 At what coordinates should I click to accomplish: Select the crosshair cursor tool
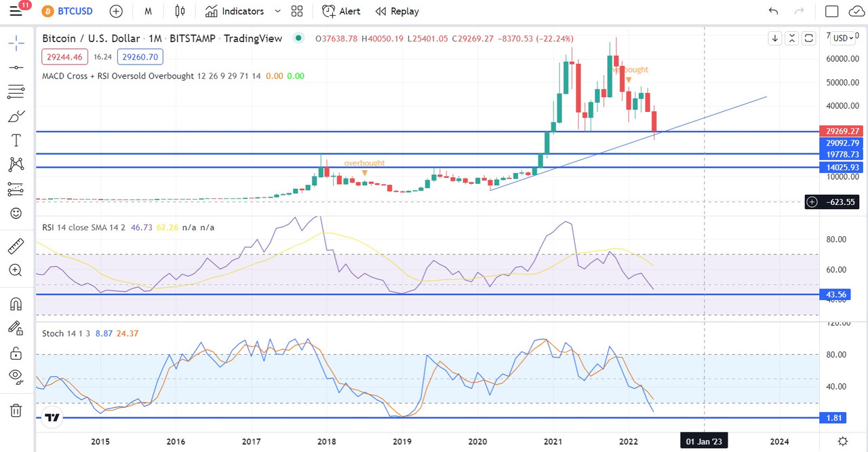(x=16, y=42)
